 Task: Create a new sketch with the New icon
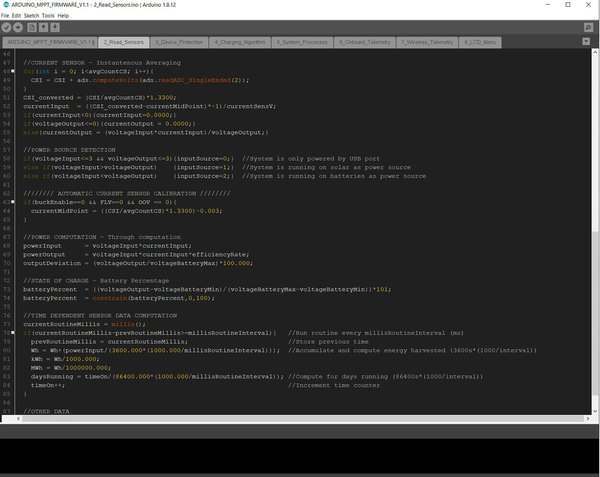coord(32,27)
